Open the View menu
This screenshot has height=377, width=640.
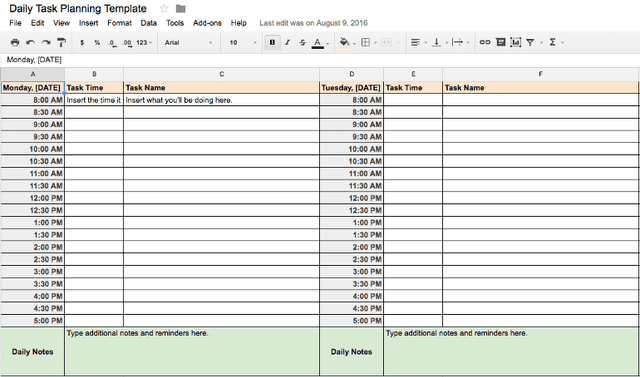(62, 23)
